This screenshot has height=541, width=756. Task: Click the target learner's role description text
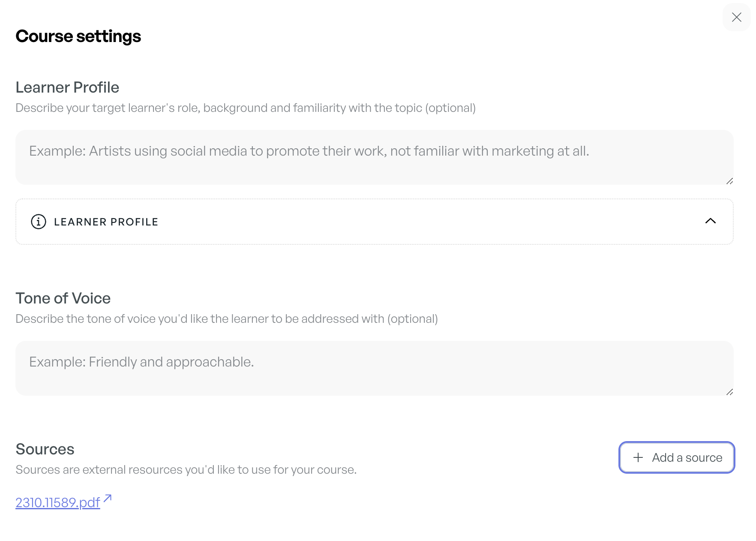click(x=245, y=108)
